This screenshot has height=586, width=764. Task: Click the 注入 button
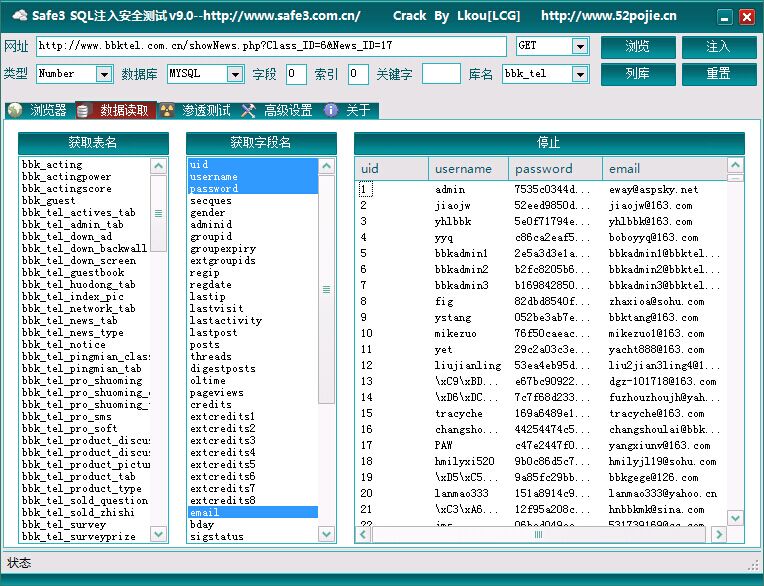click(719, 47)
